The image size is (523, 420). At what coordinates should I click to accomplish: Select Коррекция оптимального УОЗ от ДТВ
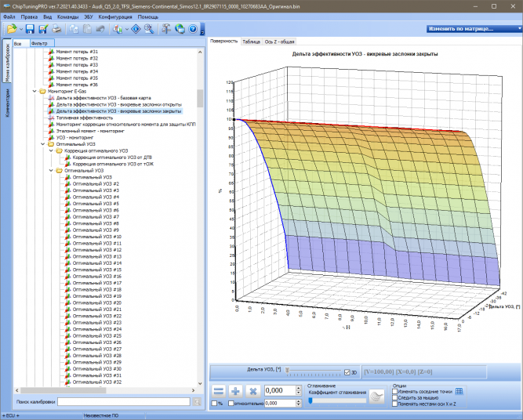click(x=112, y=157)
